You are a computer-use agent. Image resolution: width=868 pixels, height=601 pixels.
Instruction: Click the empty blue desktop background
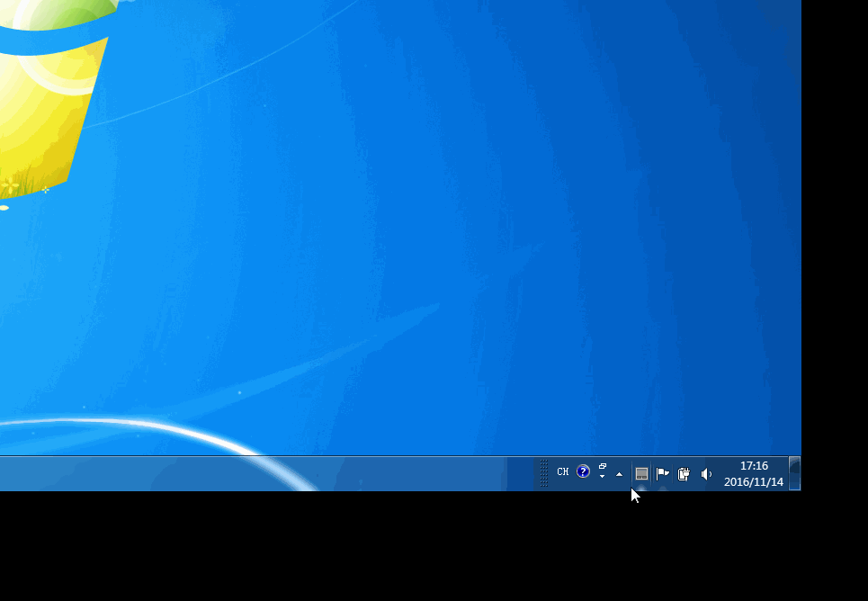pos(450,225)
